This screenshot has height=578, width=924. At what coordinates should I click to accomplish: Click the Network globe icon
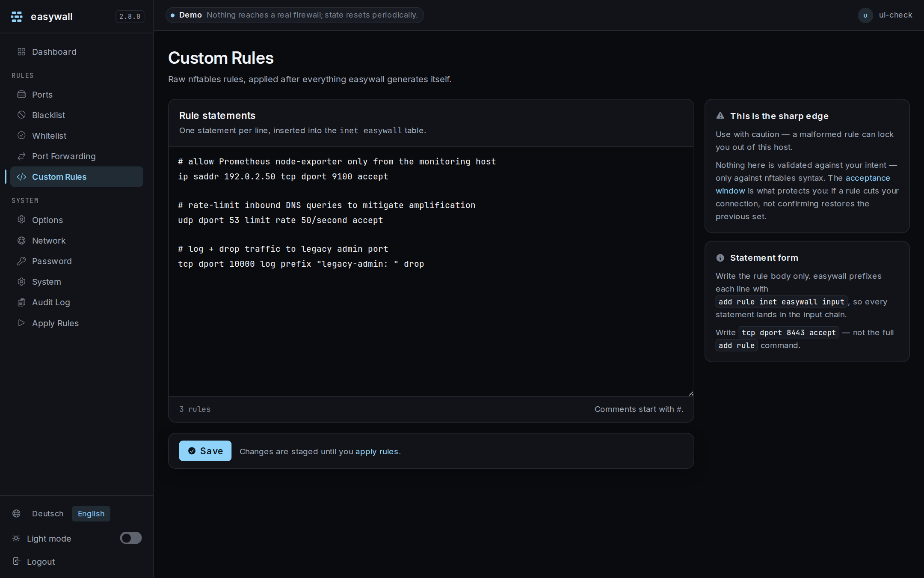tap(21, 240)
